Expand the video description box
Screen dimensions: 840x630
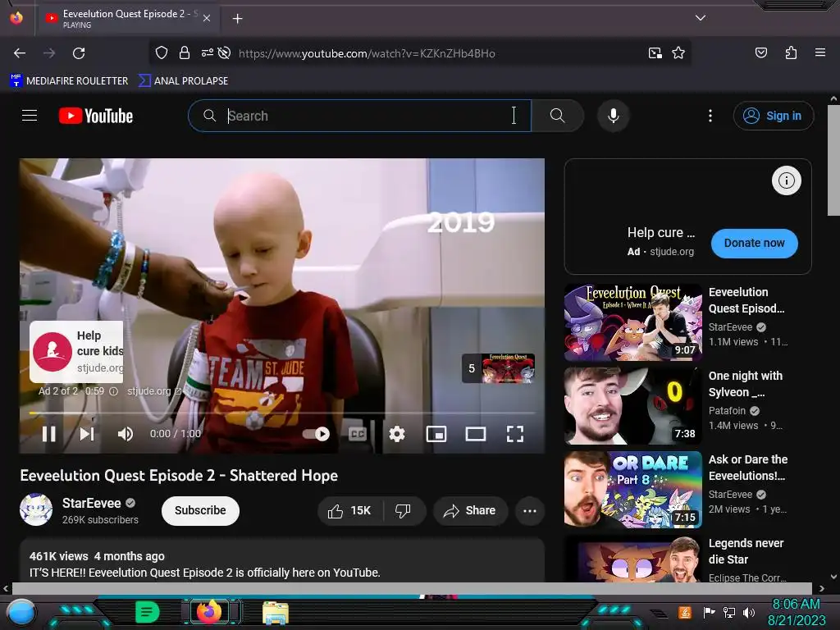click(x=282, y=560)
